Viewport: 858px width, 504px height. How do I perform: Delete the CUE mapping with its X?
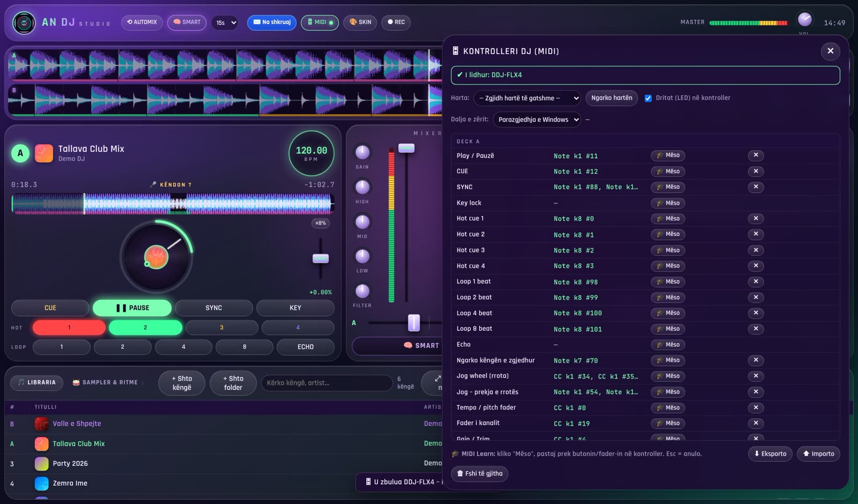point(756,172)
